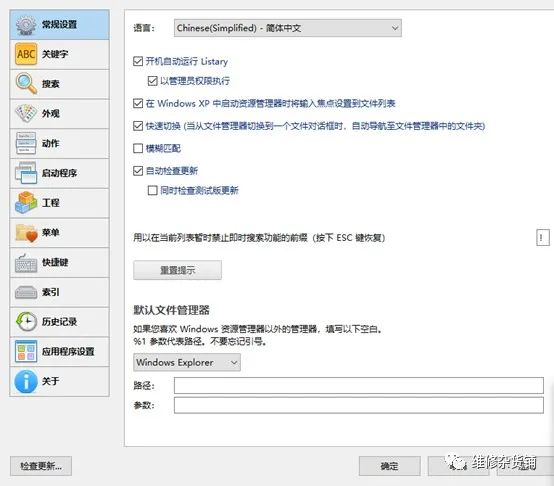The height and width of the screenshot is (486, 554).
Task: Open 外观 via the color palette icon
Action: tap(26, 113)
